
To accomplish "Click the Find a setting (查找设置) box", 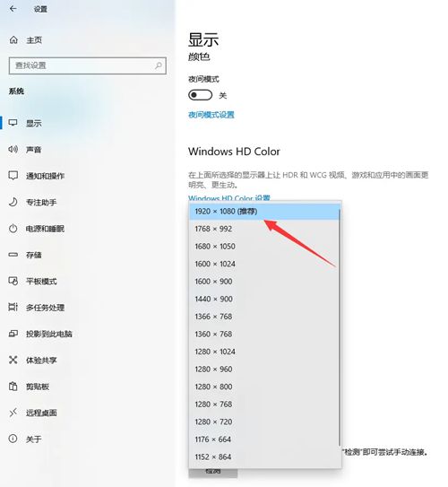I will pyautogui.click(x=88, y=65).
